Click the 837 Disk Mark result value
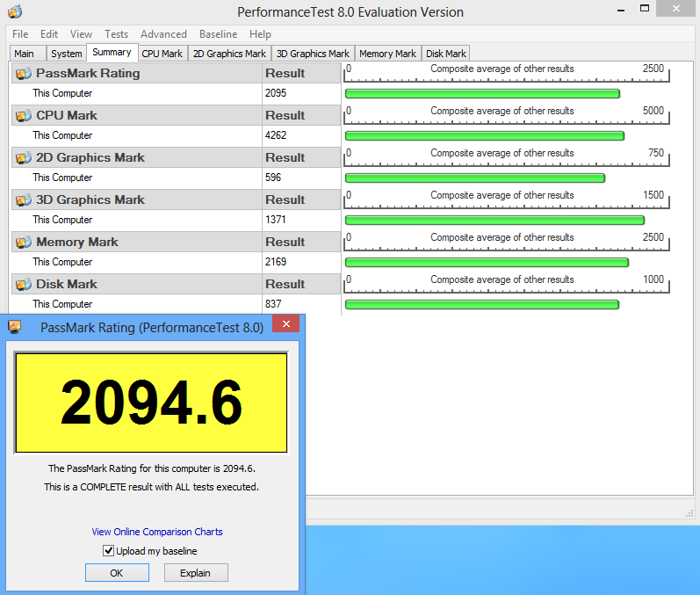The height and width of the screenshot is (595, 700). click(273, 304)
